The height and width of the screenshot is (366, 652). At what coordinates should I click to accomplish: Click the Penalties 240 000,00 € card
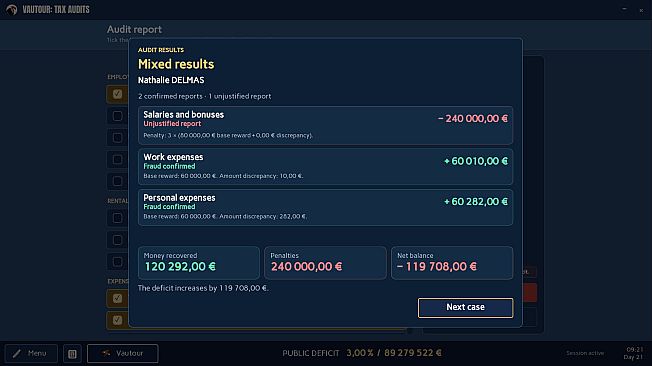point(325,262)
